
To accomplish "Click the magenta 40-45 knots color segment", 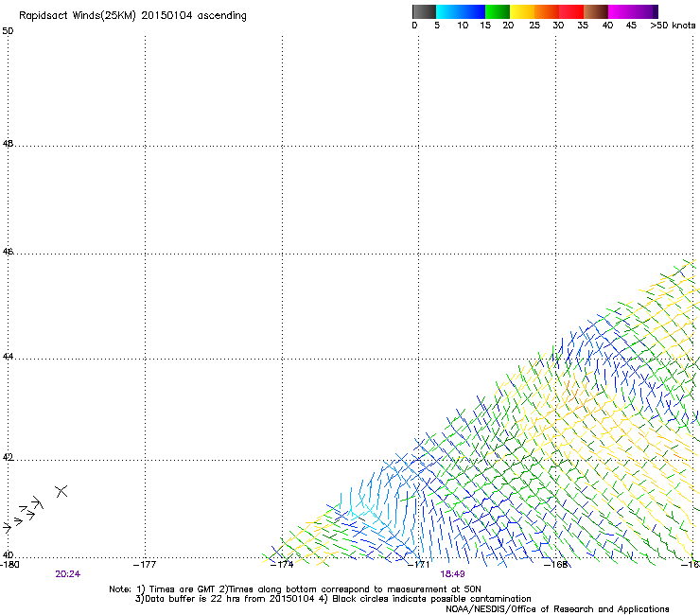I will click(x=621, y=11).
